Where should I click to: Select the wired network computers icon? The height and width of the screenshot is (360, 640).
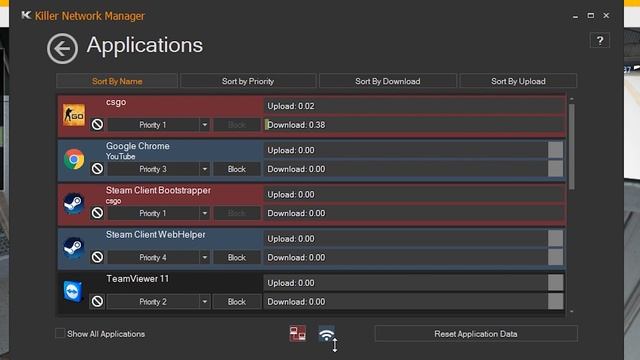(298, 333)
